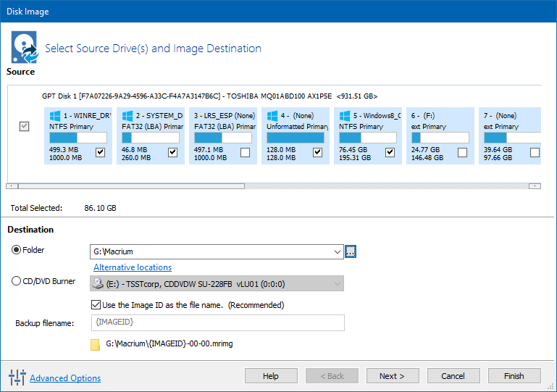The width and height of the screenshot is (557, 392).
Task: Check partition 3 LRS_ESP checkbox
Action: pyautogui.click(x=246, y=152)
